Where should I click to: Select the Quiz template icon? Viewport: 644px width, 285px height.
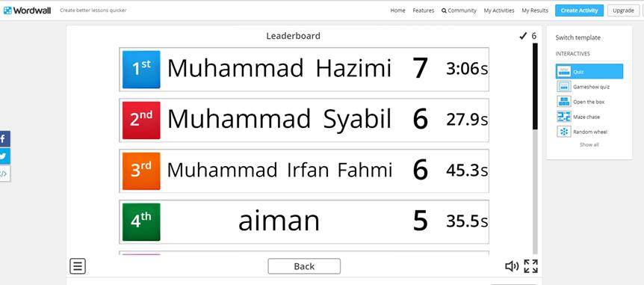pos(563,72)
